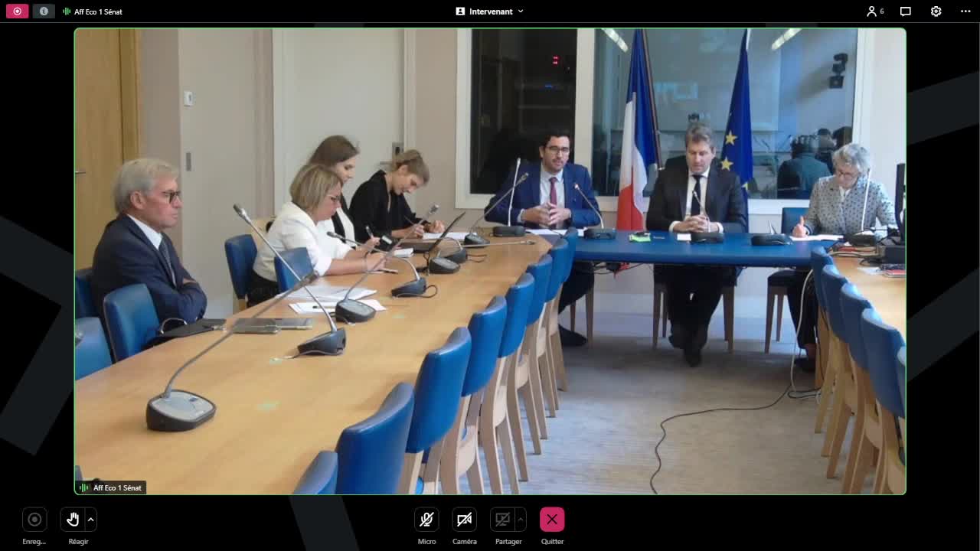Expand the Partager options arrow
980x551 pixels.
pyautogui.click(x=521, y=520)
